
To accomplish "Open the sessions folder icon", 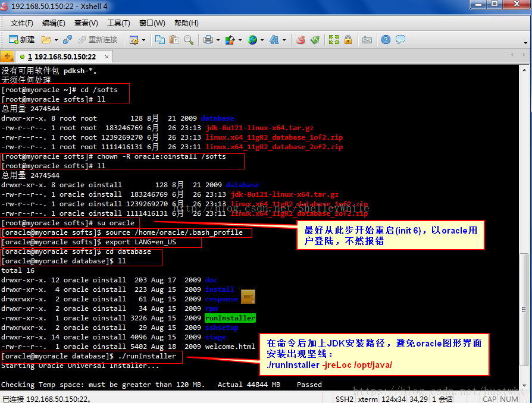I will pyautogui.click(x=46, y=40).
